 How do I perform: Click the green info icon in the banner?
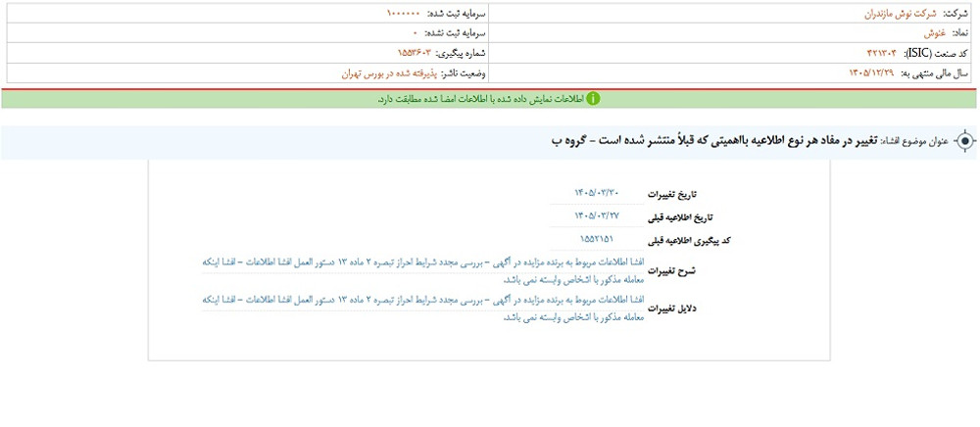(x=593, y=99)
